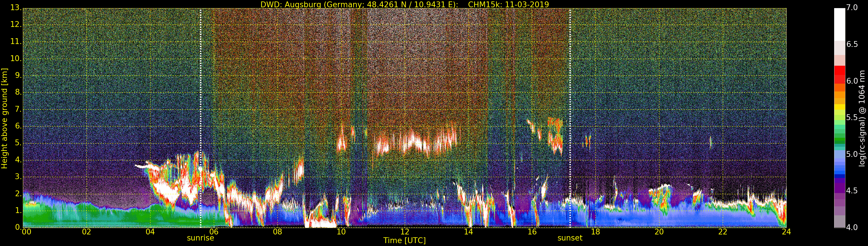Click time axis tick label '24'
Screen dimensions: 868x246
[786, 232]
